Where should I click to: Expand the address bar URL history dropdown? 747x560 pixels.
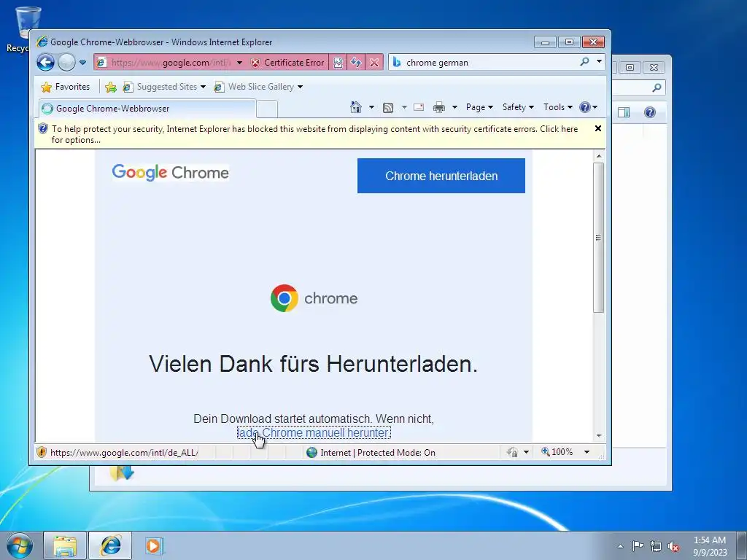239,63
